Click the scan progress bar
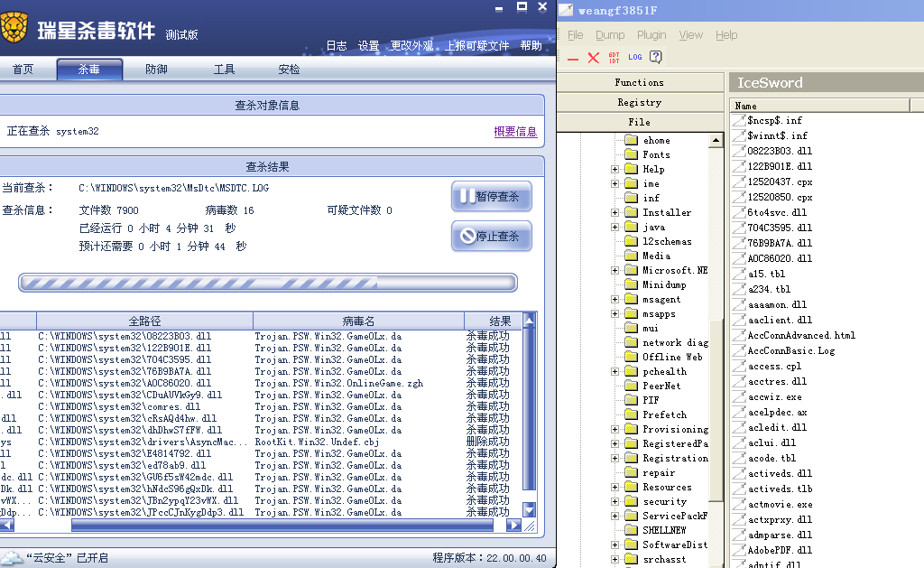 [x=267, y=283]
